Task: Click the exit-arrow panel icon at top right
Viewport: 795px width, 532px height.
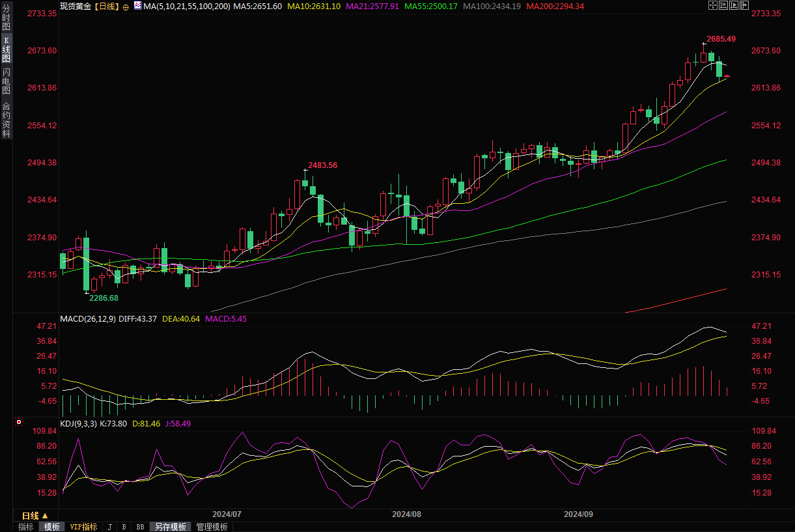Action: tap(746, 6)
